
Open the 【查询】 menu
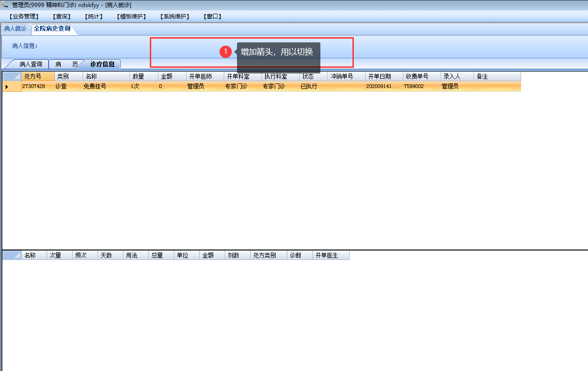[62, 16]
